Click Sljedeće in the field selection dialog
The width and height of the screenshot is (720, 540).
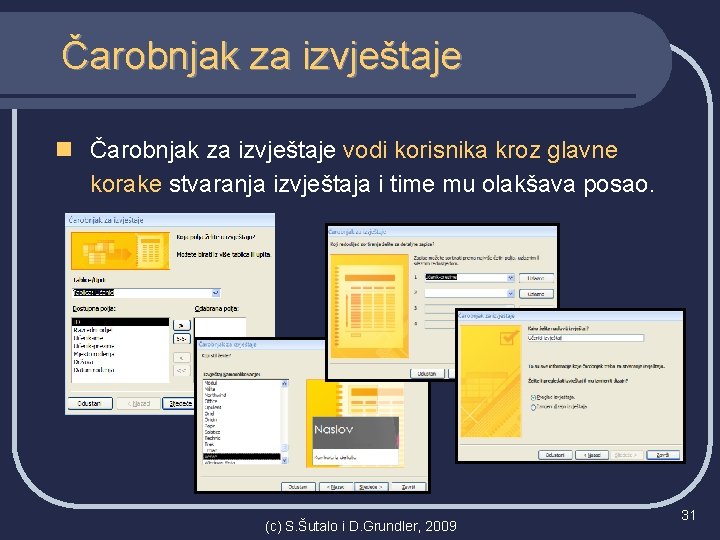(179, 404)
